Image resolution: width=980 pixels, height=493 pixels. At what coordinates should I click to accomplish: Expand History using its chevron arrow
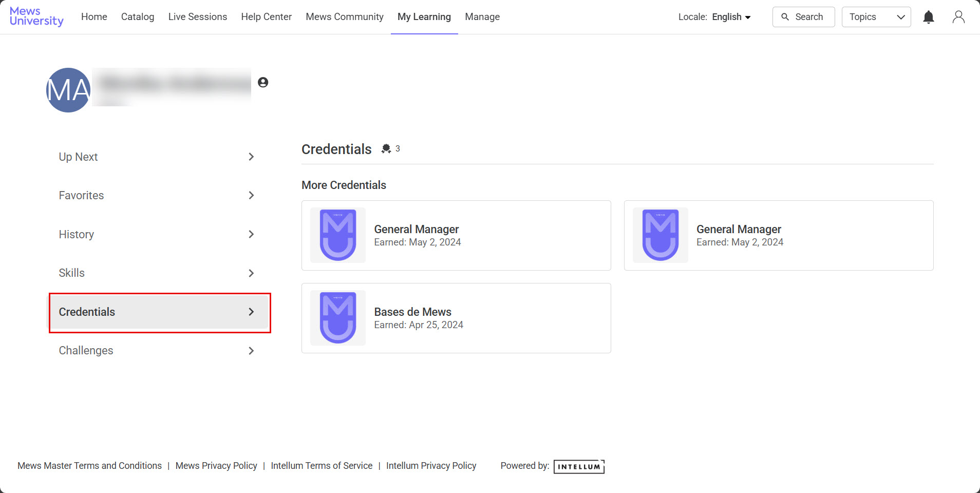click(x=251, y=234)
